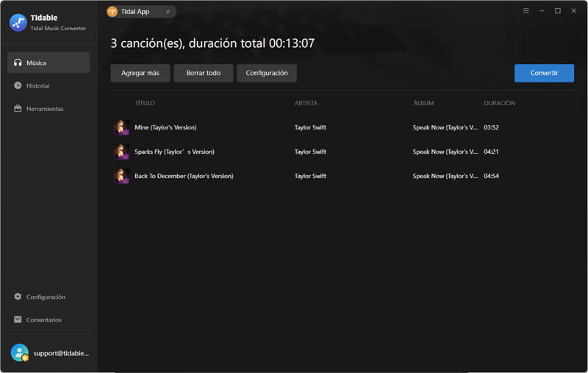
Task: Open the support@tidabie account entry
Action: pos(49,352)
